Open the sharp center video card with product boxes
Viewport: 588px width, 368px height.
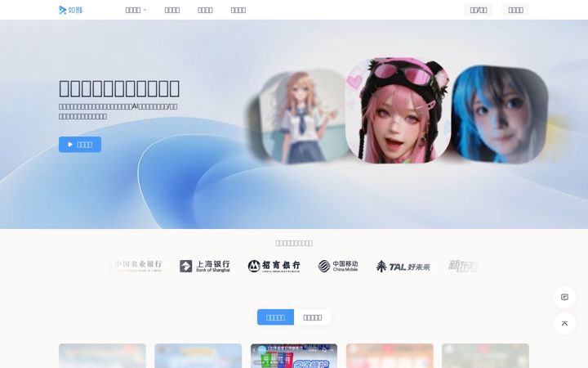(x=294, y=356)
